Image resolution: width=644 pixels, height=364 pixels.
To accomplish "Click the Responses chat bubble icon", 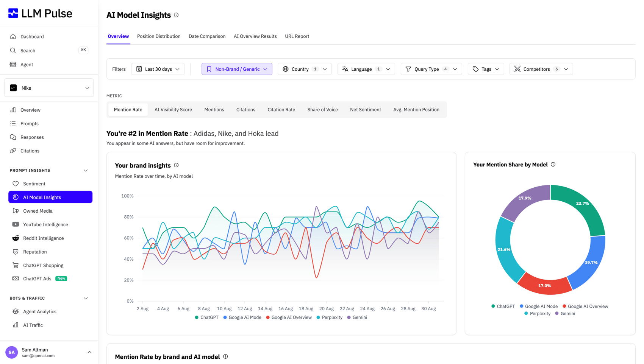I will [x=13, y=137].
